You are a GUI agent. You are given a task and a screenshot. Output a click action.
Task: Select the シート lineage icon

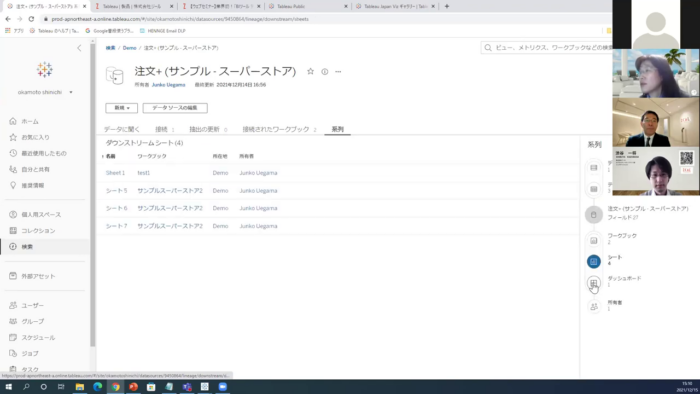(593, 261)
